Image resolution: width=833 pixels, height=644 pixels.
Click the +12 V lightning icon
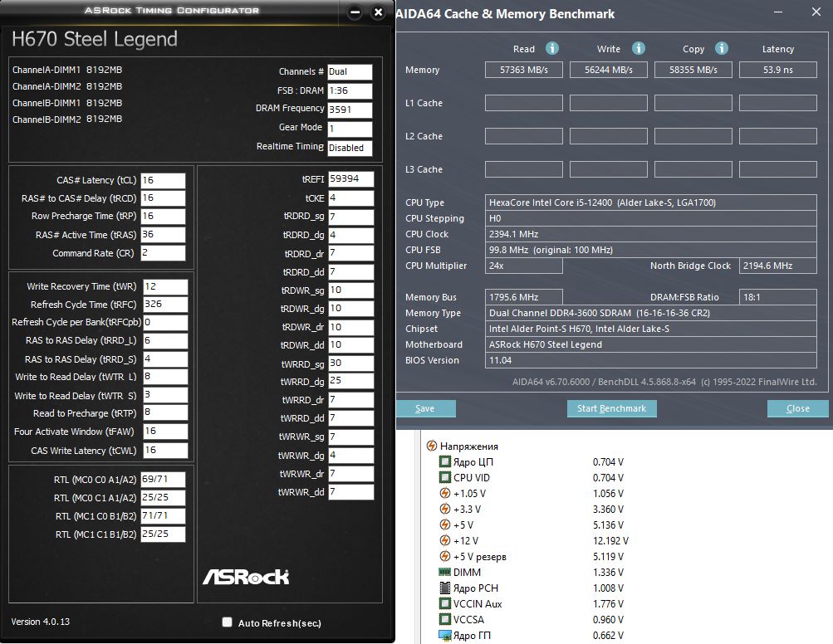[x=444, y=540]
